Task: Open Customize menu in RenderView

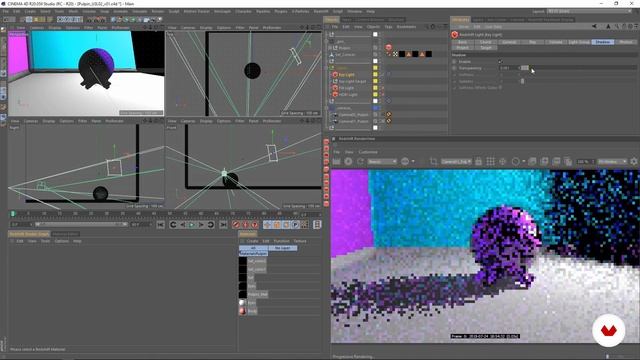Action: coord(368,152)
